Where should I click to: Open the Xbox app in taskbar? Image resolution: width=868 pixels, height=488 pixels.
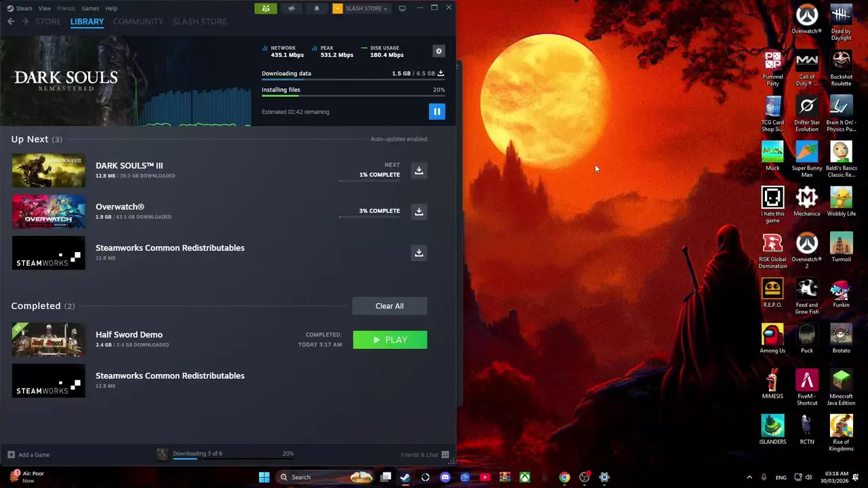coord(525,477)
